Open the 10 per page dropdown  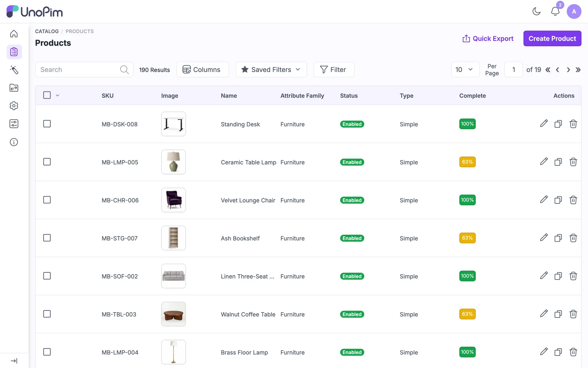pyautogui.click(x=465, y=70)
